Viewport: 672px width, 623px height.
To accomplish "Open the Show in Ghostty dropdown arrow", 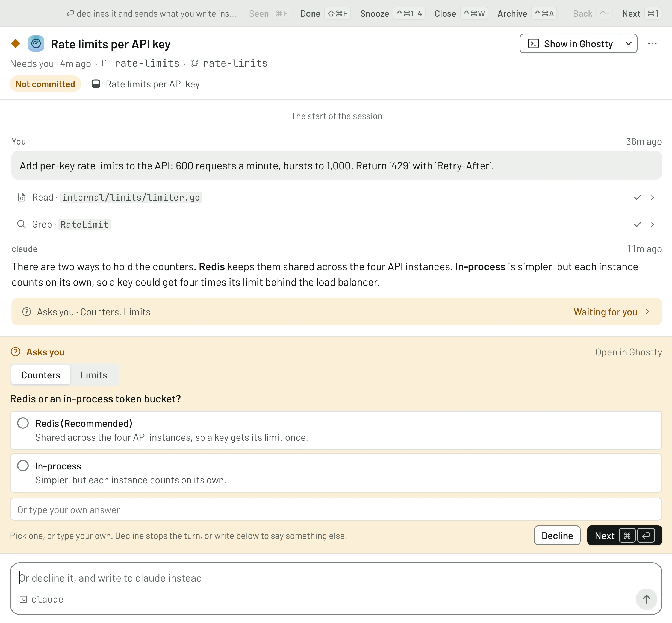I will click(x=629, y=43).
